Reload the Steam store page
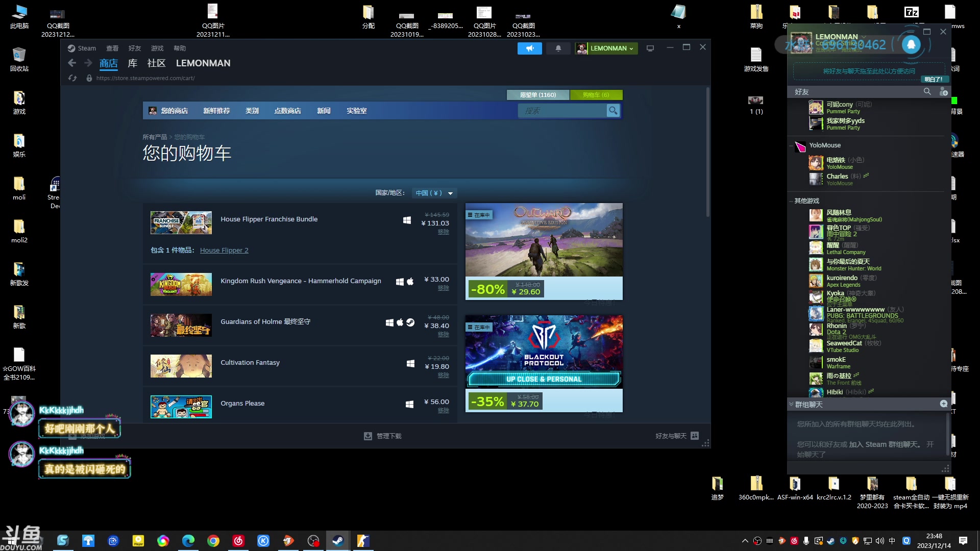Viewport: 980px width, 551px height. point(72,78)
